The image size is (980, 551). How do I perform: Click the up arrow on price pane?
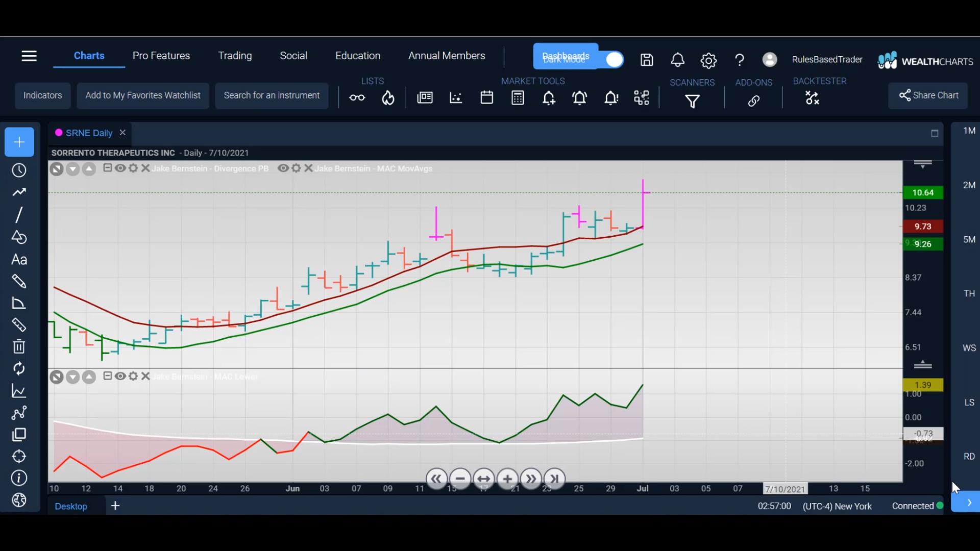pyautogui.click(x=89, y=169)
